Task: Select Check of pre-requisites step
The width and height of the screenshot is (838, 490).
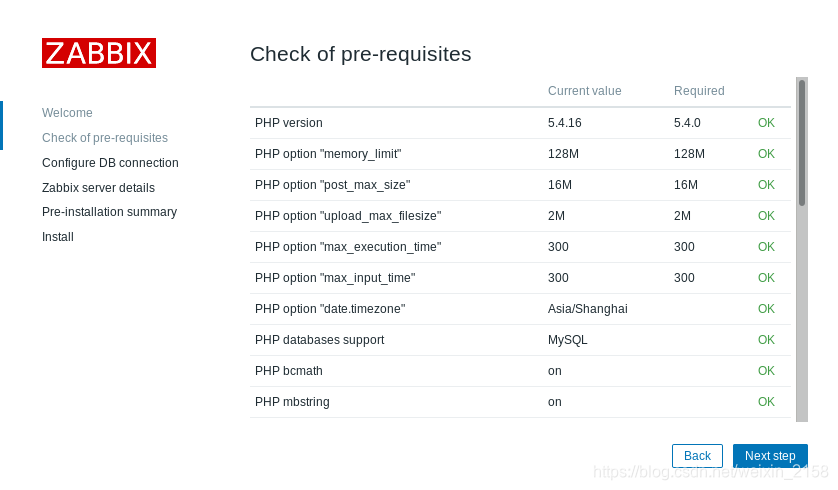Action: pos(105,138)
